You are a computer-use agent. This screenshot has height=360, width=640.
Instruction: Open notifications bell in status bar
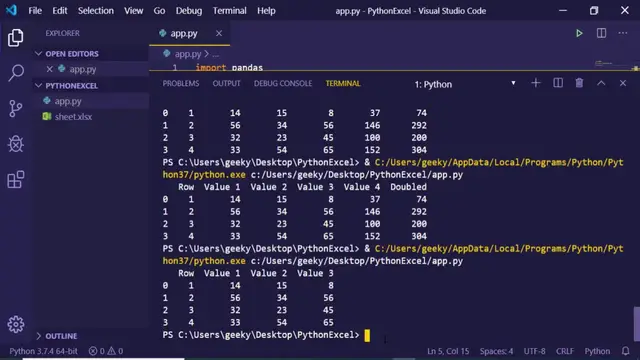pos(625,351)
